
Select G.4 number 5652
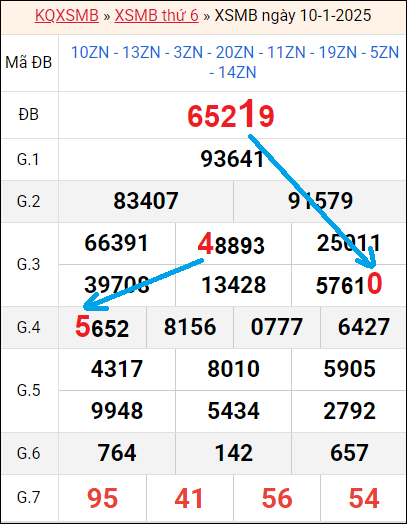pos(102,327)
